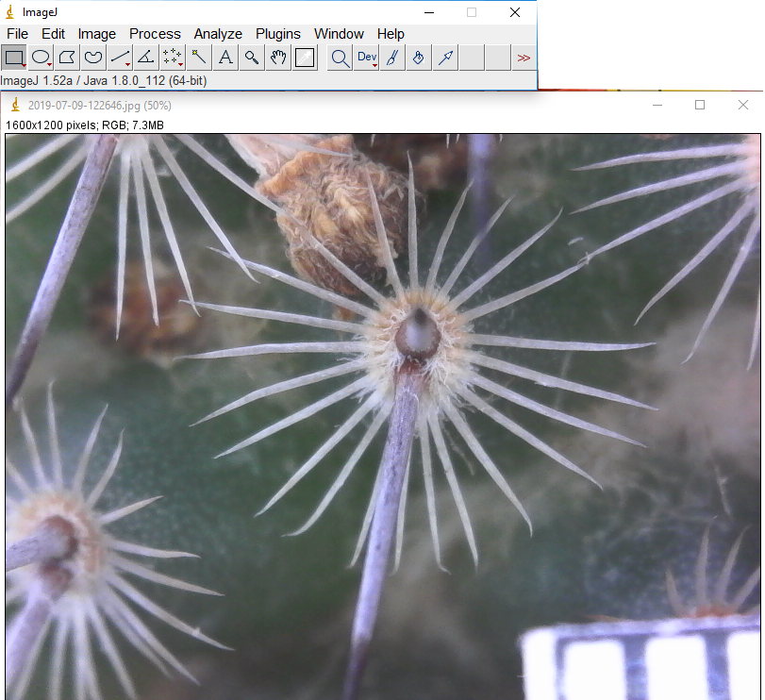Select the Arrow tool

(x=445, y=58)
